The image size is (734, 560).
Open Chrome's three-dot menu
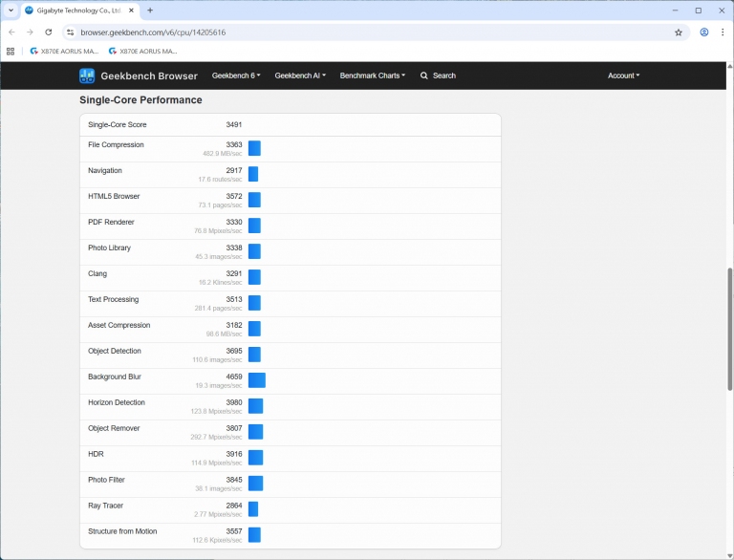pyautogui.click(x=723, y=32)
